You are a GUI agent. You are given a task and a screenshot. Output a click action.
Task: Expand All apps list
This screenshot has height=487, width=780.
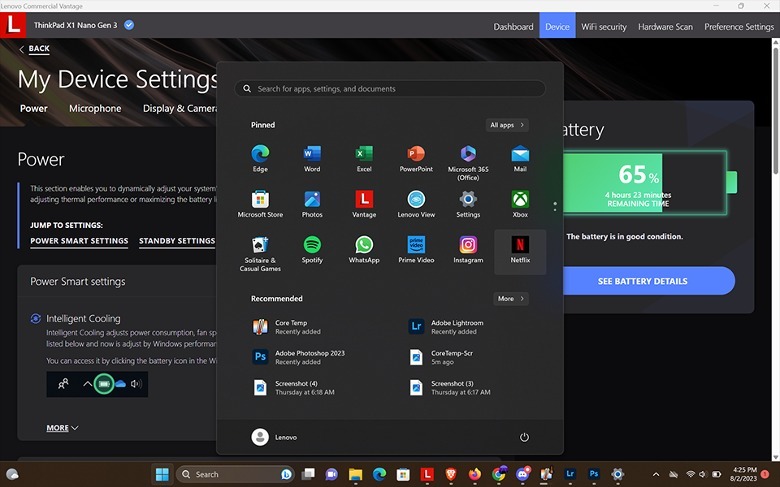507,125
